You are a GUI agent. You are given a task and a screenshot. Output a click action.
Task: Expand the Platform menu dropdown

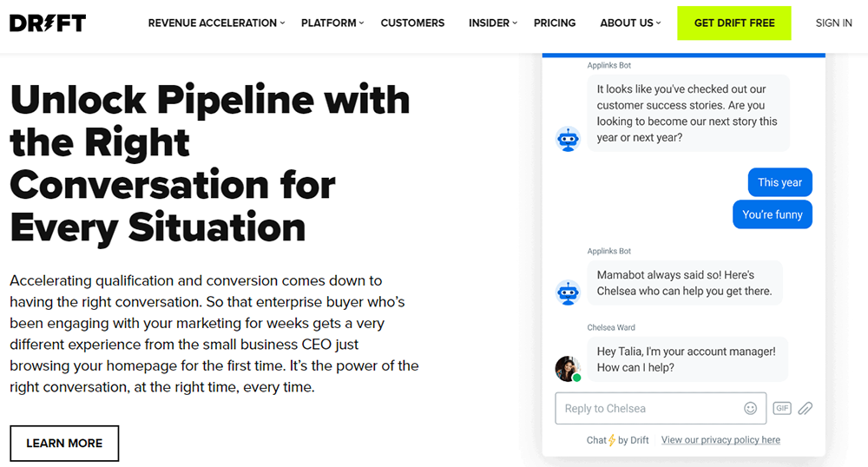pyautogui.click(x=332, y=23)
